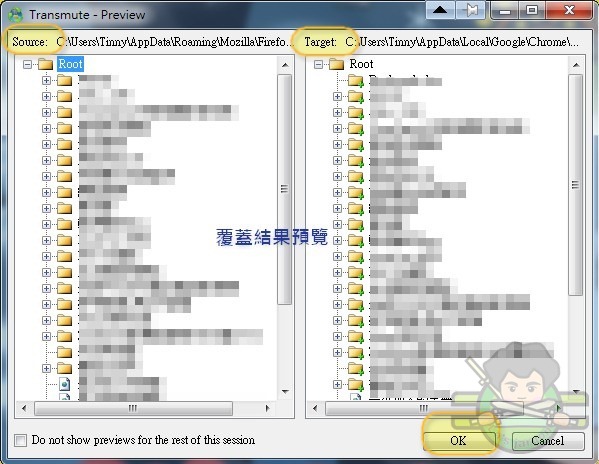Click the Root folder icon in Target pane

(x=337, y=64)
